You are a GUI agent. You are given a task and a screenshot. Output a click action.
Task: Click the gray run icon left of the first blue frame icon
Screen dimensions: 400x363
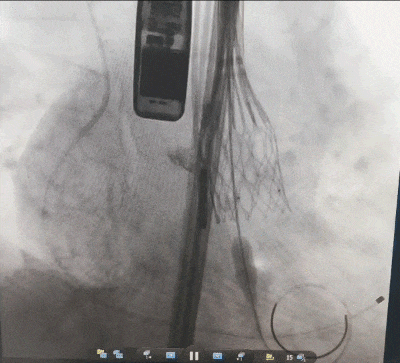coord(147,354)
